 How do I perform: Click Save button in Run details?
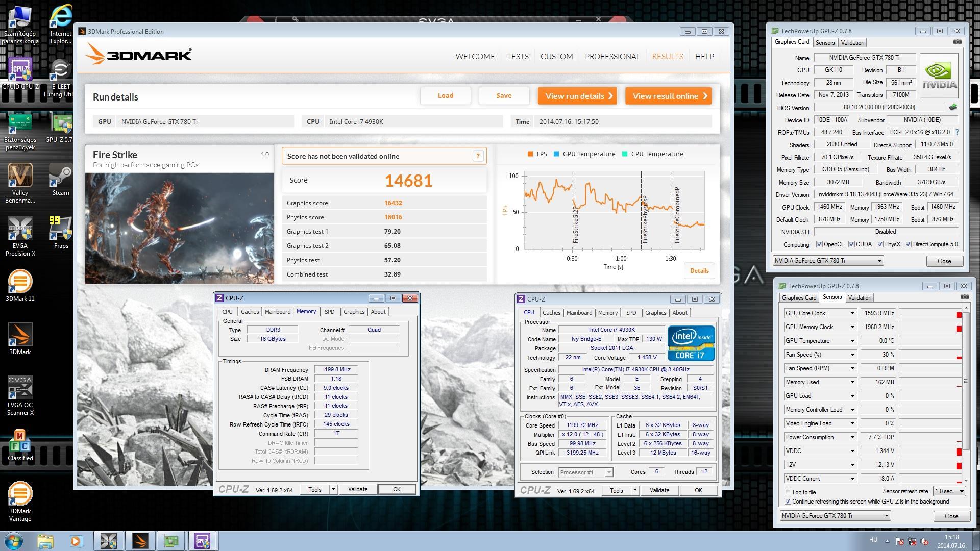click(x=504, y=96)
